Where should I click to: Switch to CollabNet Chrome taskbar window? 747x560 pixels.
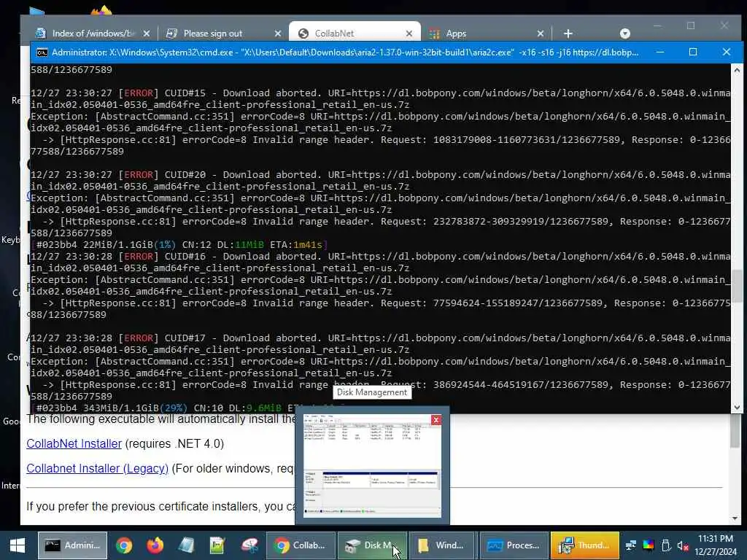pos(301,545)
